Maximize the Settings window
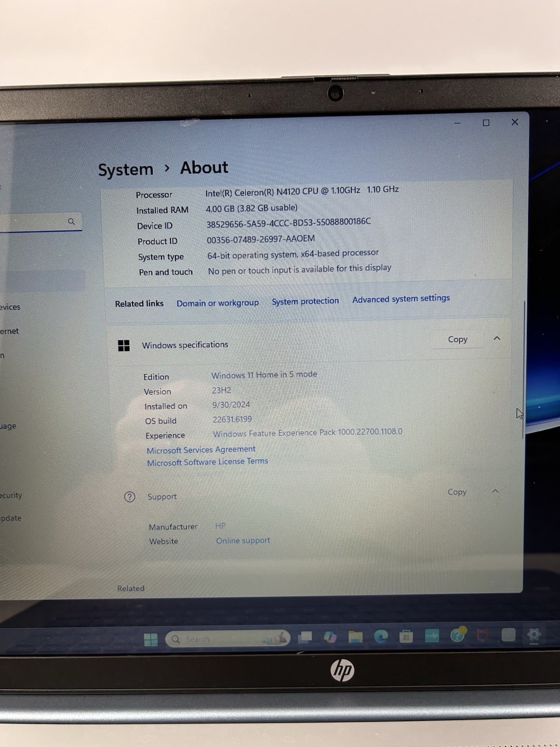The width and height of the screenshot is (560, 747). coord(486,123)
